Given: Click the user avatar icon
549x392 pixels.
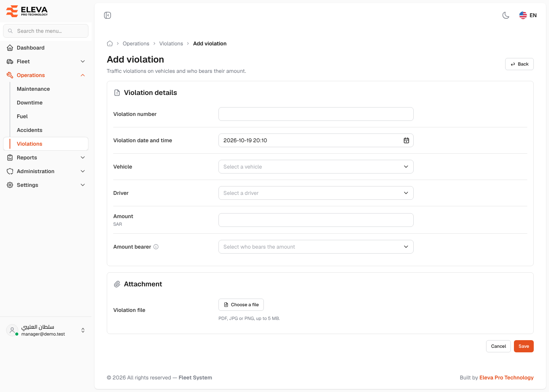Looking at the screenshot, I should [x=12, y=330].
